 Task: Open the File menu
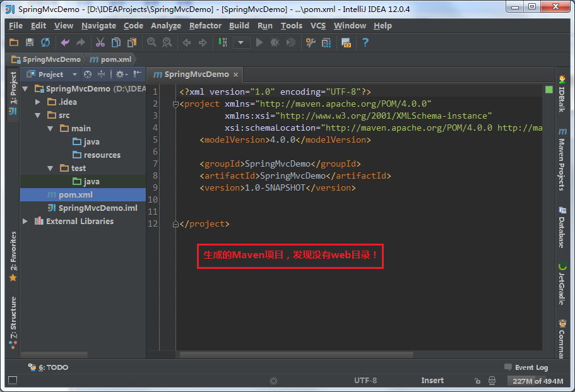(16, 26)
